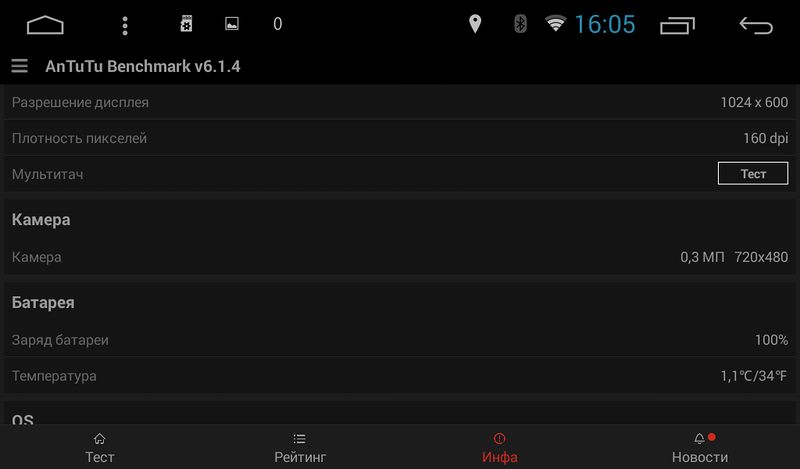Start the Мультитач Тест button

(x=753, y=174)
